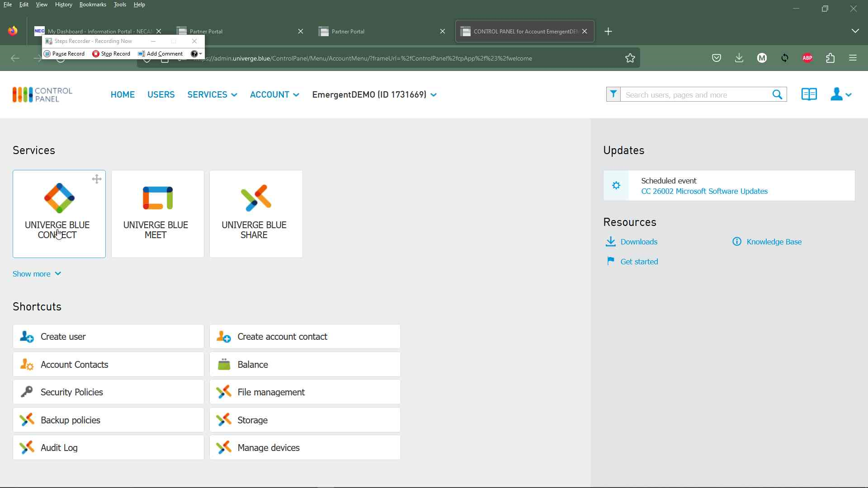
Task: Open the Firefox downloads toolbar icon
Action: [739, 58]
